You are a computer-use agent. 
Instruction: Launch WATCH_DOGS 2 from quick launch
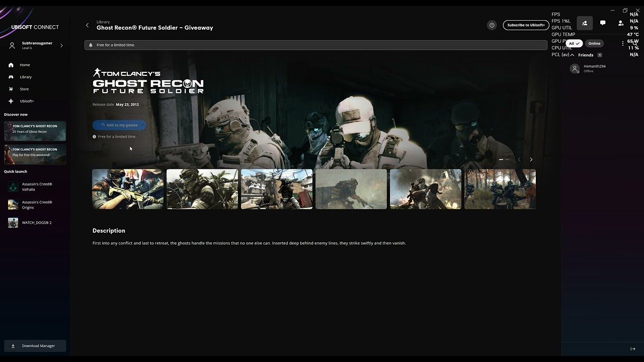[x=35, y=223]
